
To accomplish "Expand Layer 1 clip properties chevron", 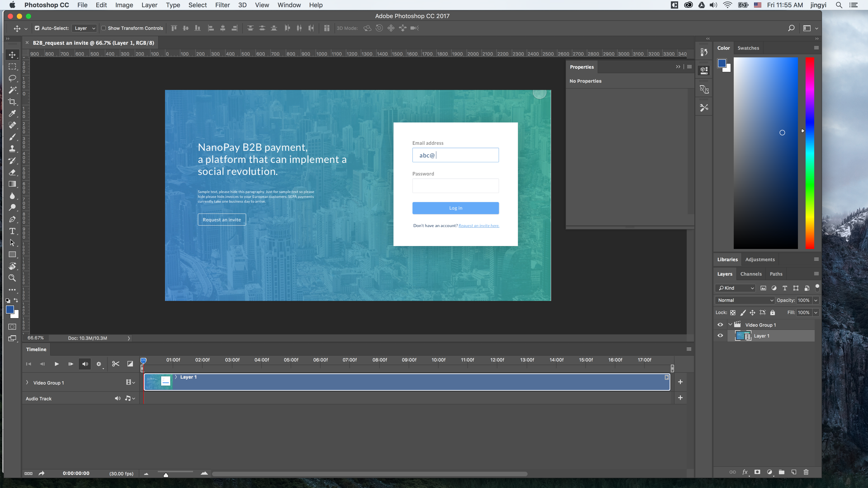I will (176, 377).
